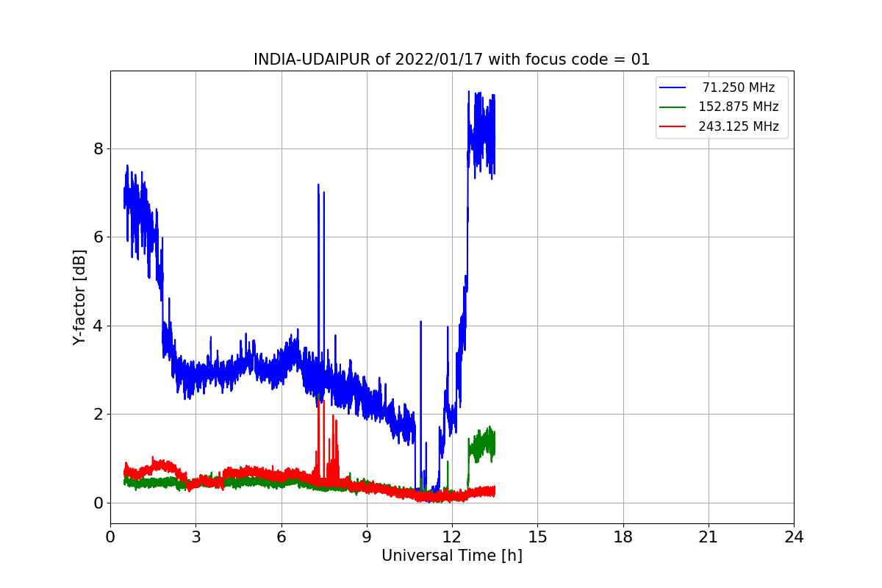This screenshot has height=588, width=882.
Task: Click x-axis tick label 12
Action: coord(452,537)
